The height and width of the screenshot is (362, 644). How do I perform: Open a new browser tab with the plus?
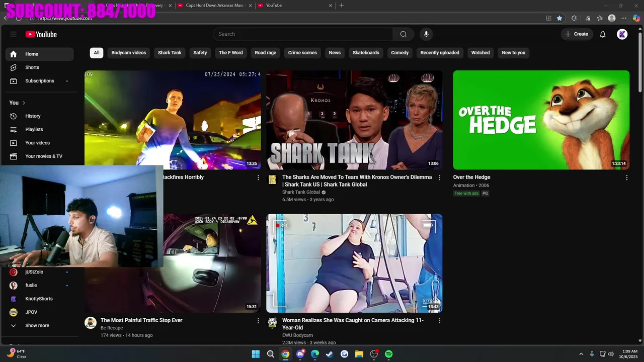[342, 6]
